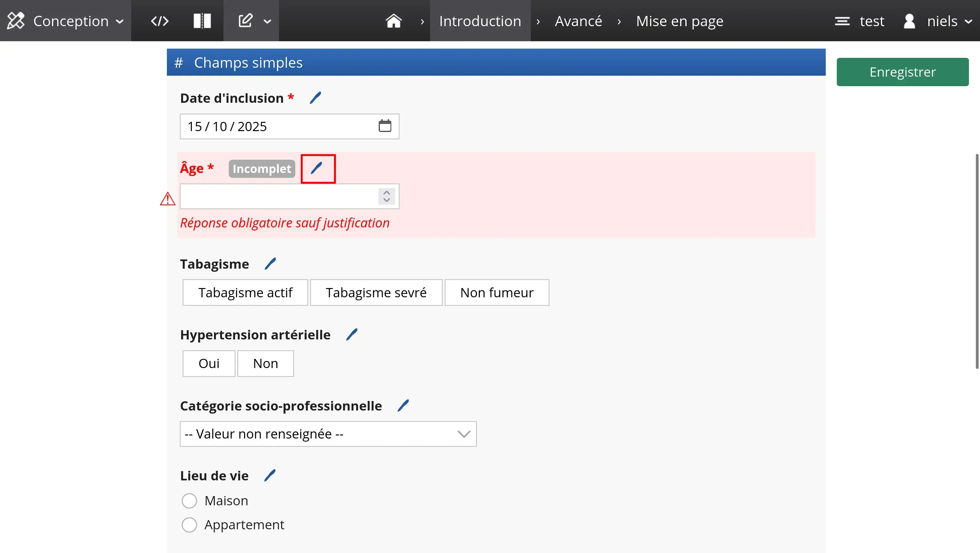Select the Appartement radio button
This screenshot has height=553, width=980.
(189, 524)
